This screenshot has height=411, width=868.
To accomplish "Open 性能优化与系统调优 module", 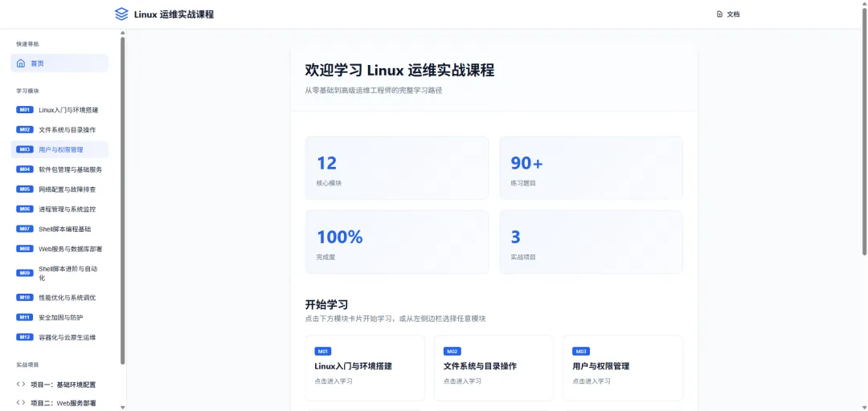I will 59,298.
